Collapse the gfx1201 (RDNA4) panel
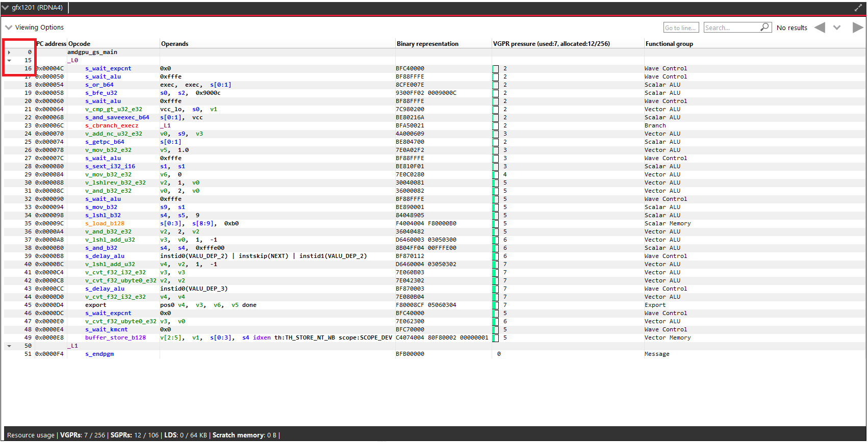The image size is (868, 442). click(x=6, y=8)
